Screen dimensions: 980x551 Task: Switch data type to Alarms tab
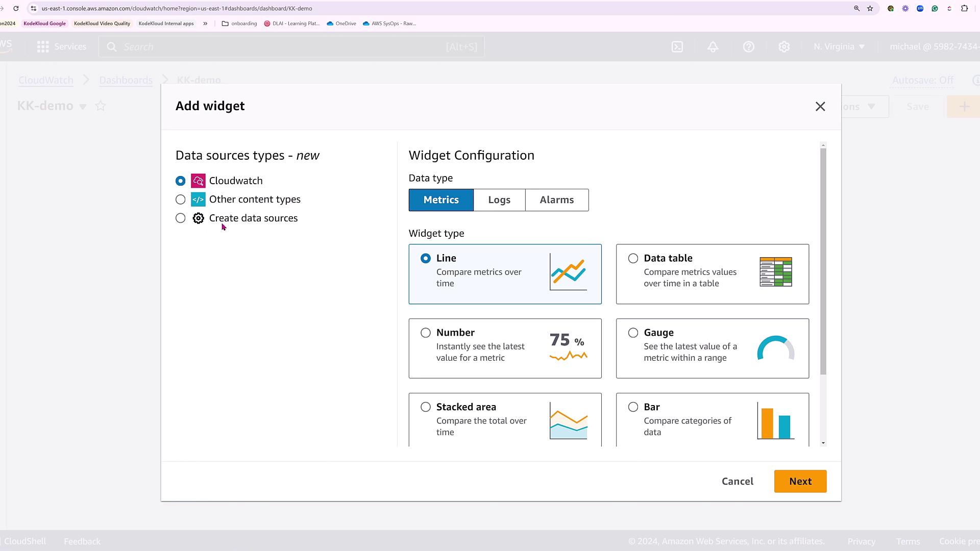coord(556,200)
